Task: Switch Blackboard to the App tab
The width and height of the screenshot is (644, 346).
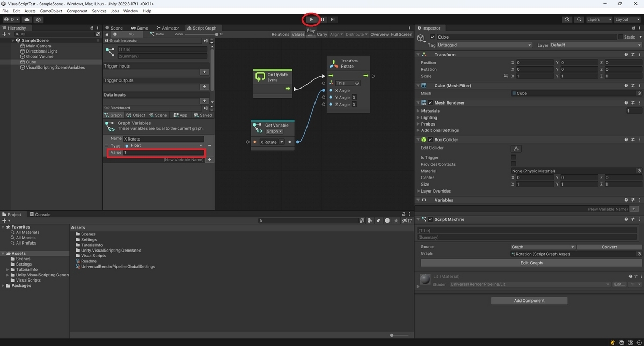Action: point(180,115)
